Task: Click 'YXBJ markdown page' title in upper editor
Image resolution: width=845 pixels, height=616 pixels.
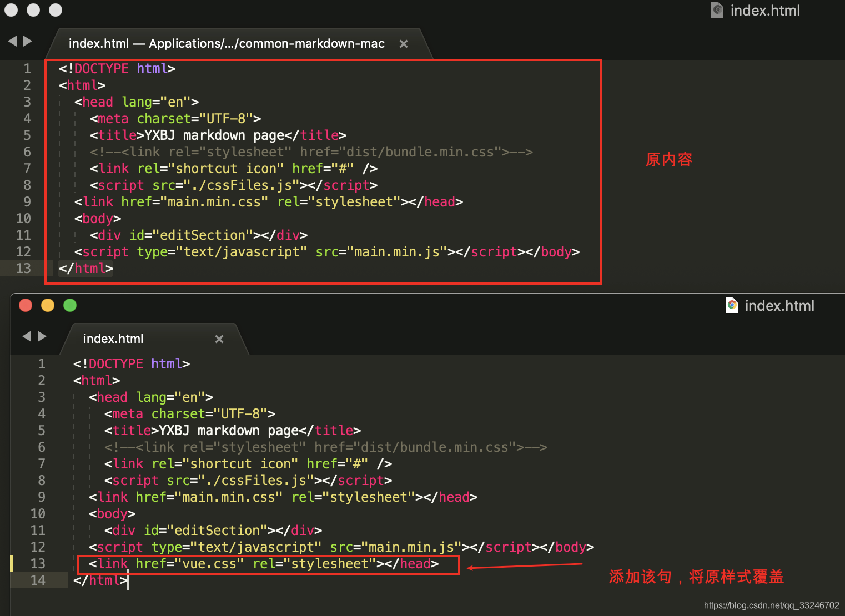Action: (x=214, y=135)
